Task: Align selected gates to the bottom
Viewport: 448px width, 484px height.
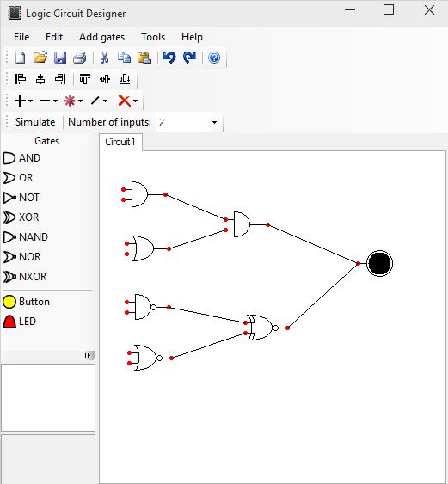Action: [x=125, y=79]
